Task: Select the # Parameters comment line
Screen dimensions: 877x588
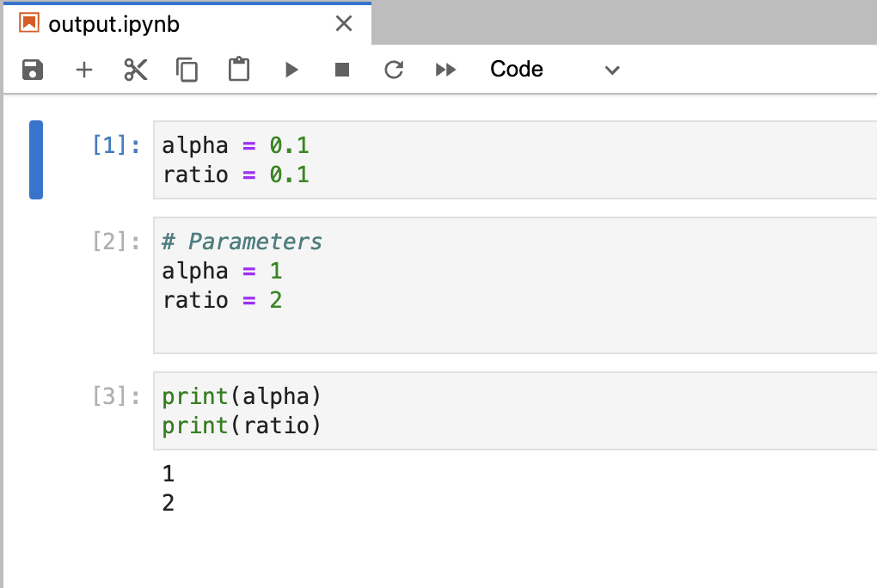Action: pyautogui.click(x=242, y=242)
